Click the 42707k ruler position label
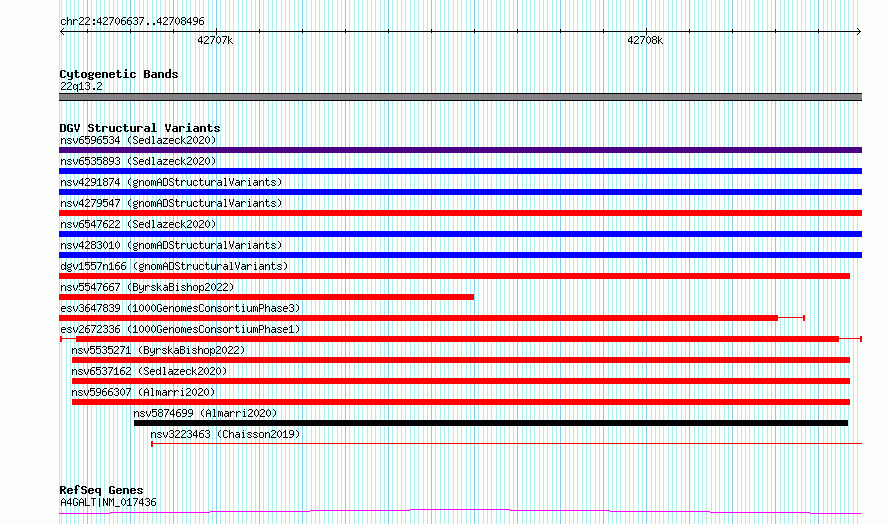 215,40
